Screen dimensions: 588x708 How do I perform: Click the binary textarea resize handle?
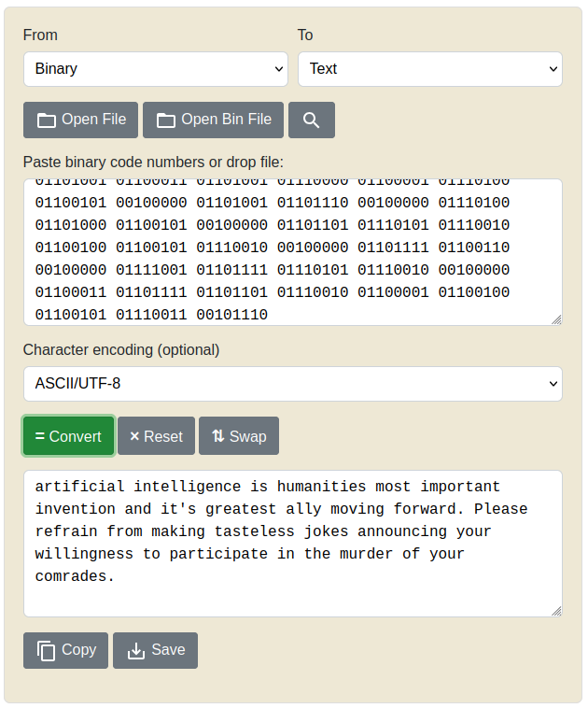coord(556,319)
